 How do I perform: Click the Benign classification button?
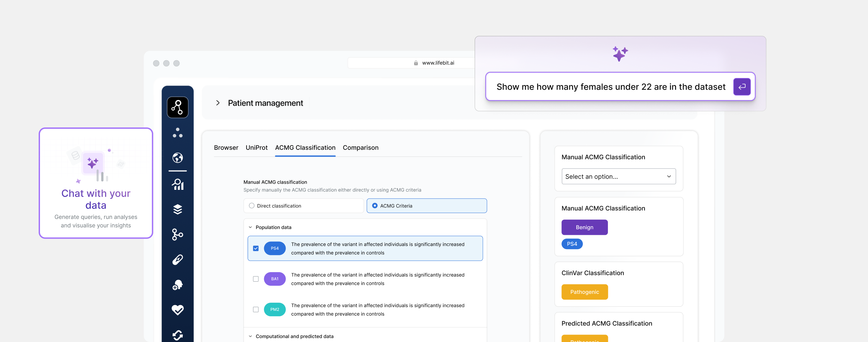(x=584, y=227)
